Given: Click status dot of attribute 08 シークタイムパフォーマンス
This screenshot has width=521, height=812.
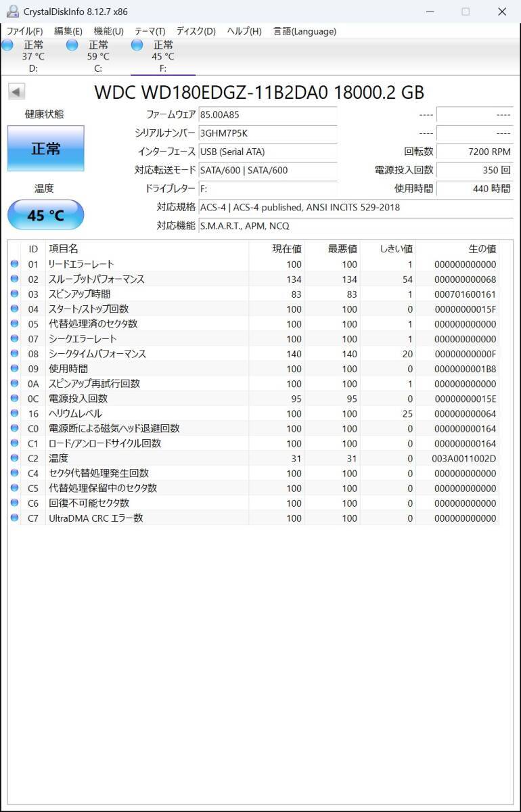Looking at the screenshot, I should pyautogui.click(x=14, y=353).
